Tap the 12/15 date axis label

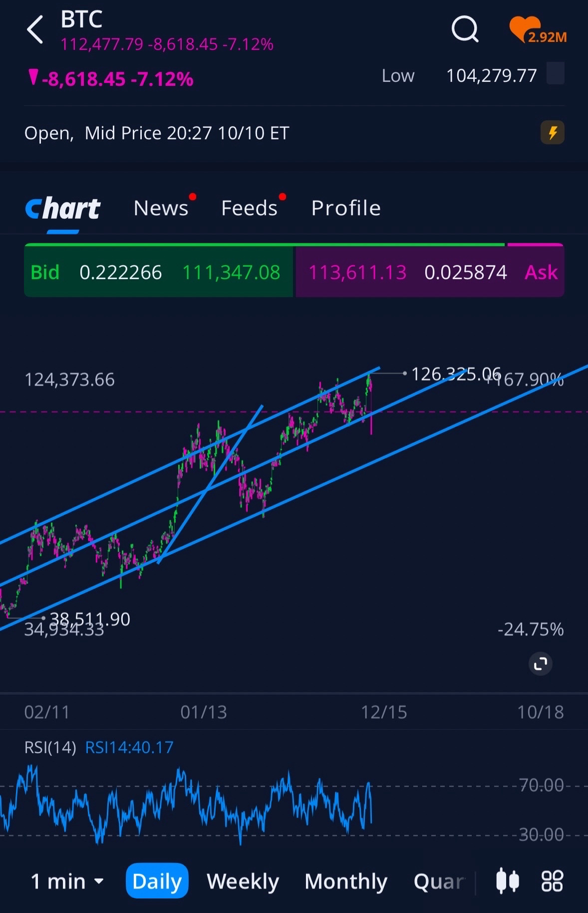(384, 712)
